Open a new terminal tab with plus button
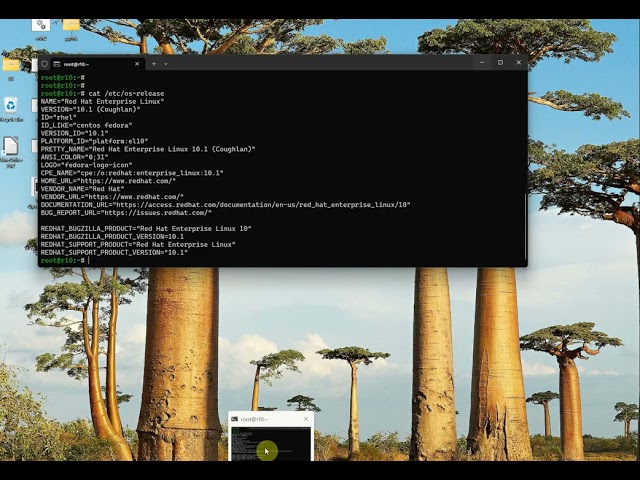The height and width of the screenshot is (480, 640). pyautogui.click(x=154, y=64)
